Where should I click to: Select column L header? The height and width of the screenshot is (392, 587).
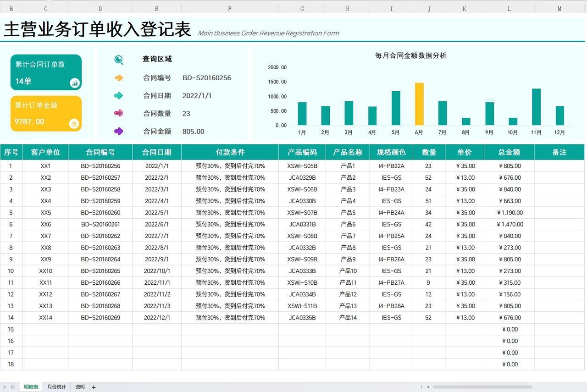click(509, 9)
